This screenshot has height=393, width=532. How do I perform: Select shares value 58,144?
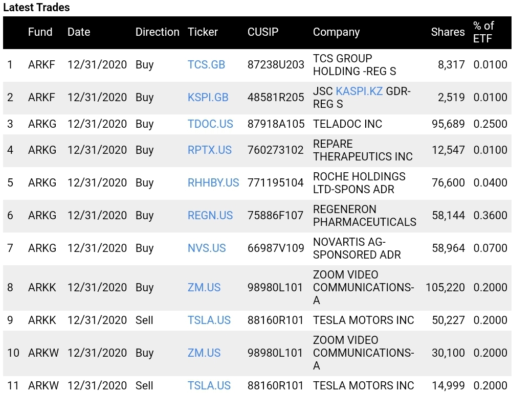[448, 215]
